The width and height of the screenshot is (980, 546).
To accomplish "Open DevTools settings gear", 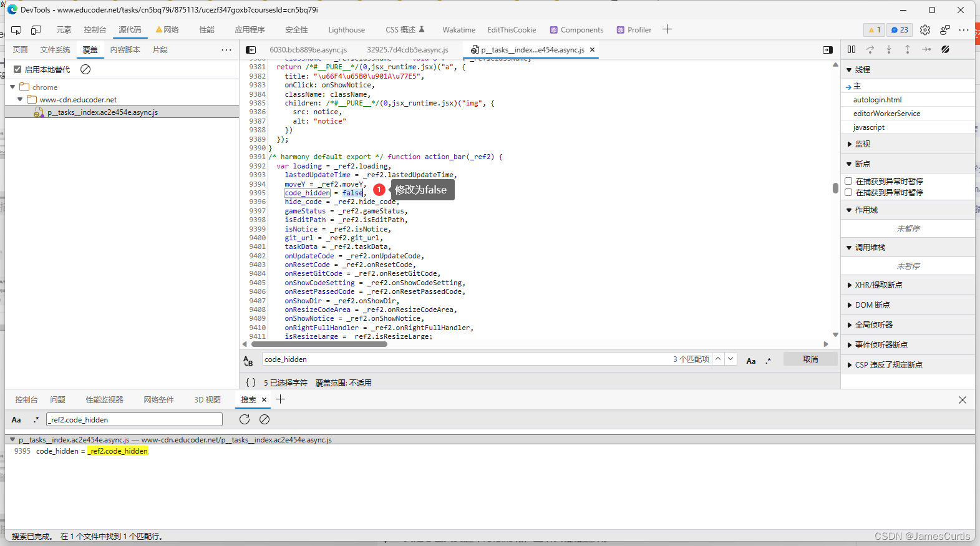I will pyautogui.click(x=925, y=30).
